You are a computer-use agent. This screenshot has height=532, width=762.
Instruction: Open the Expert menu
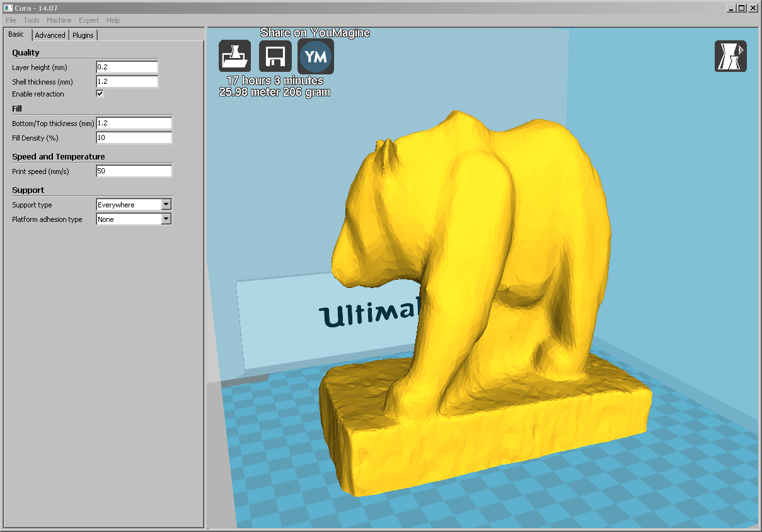coord(89,20)
